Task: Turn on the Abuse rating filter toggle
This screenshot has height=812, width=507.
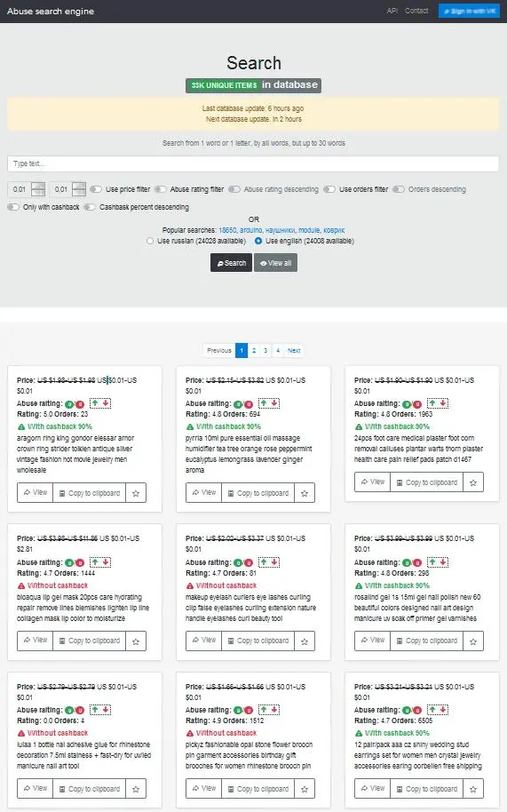Action: click(x=161, y=189)
